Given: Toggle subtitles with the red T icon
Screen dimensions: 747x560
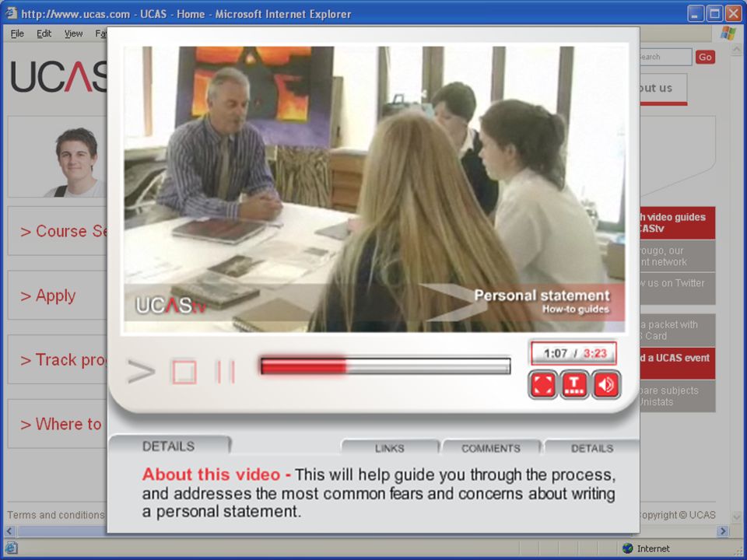Looking at the screenshot, I should coord(574,385).
